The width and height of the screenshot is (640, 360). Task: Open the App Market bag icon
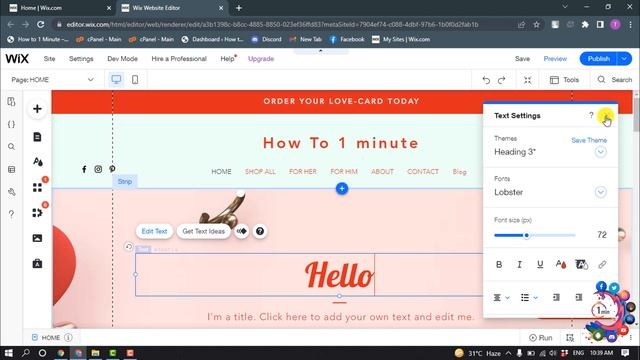[x=37, y=263]
